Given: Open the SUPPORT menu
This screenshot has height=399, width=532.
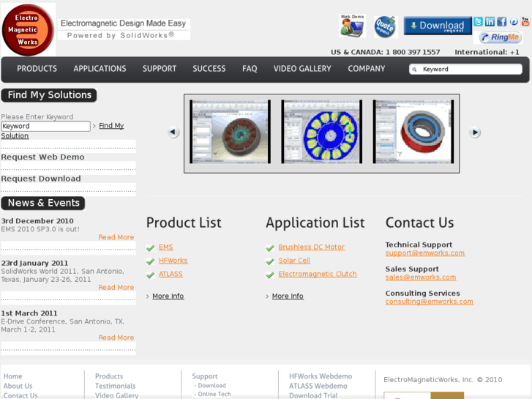Looking at the screenshot, I should coord(160,69).
